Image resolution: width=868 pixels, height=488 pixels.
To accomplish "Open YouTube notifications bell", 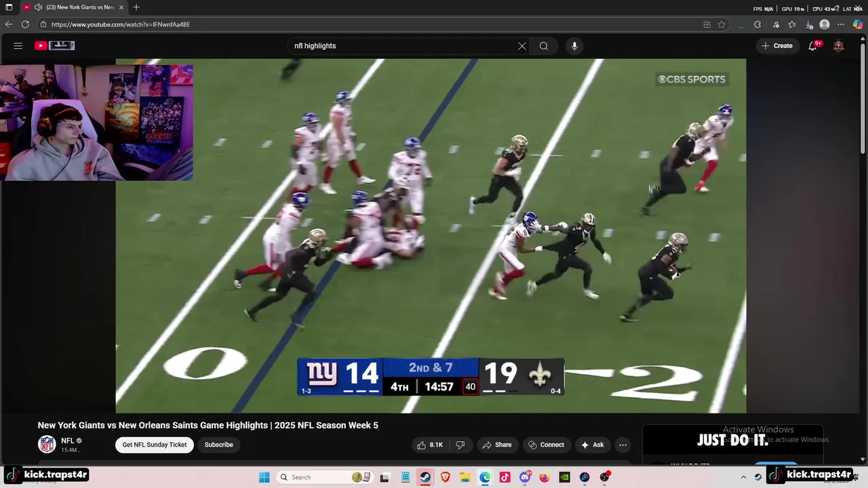I will (812, 45).
